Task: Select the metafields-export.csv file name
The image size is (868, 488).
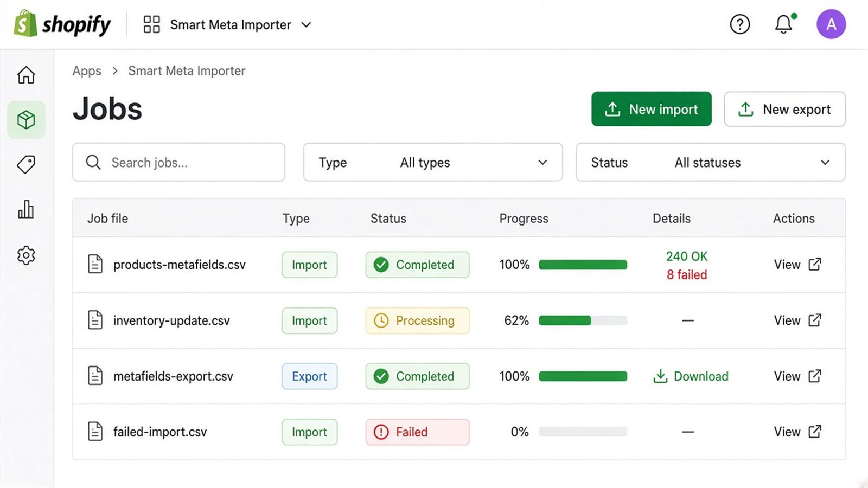Action: coord(173,376)
